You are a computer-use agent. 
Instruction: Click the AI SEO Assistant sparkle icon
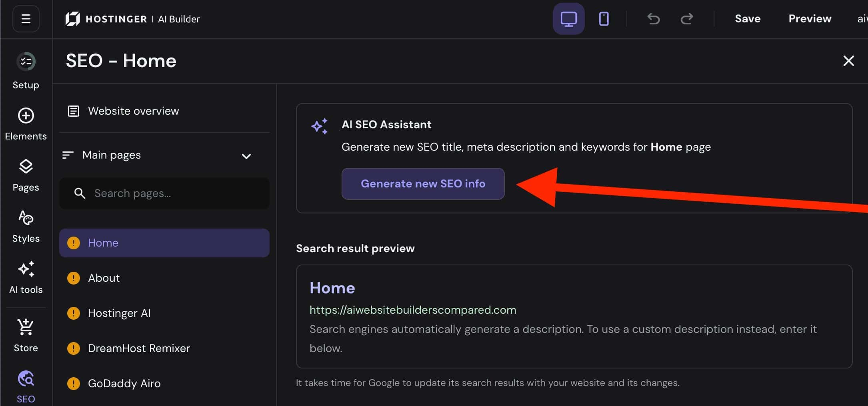[320, 126]
